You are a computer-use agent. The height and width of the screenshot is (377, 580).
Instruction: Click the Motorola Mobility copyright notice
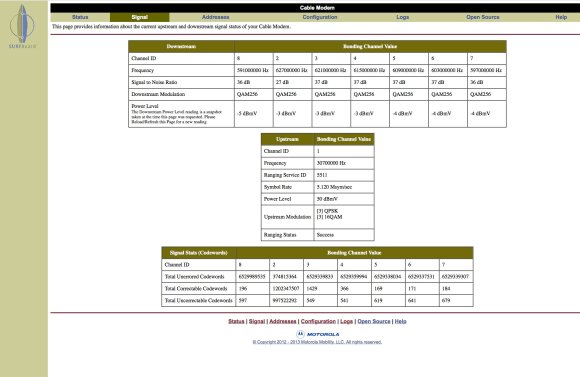pyautogui.click(x=317, y=342)
